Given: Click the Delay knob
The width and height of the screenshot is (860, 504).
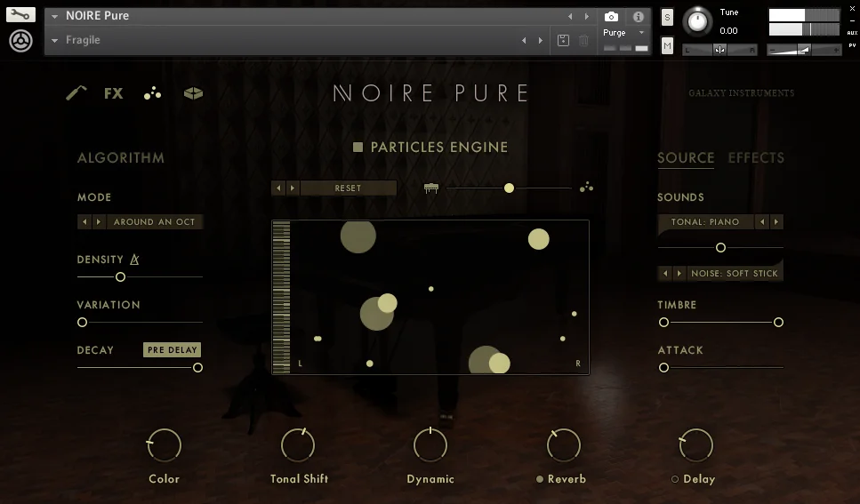Looking at the screenshot, I should [696, 444].
